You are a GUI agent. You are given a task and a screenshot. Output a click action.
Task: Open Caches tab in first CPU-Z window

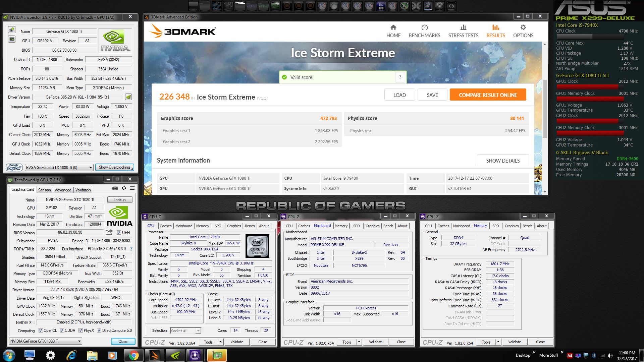pyautogui.click(x=165, y=226)
